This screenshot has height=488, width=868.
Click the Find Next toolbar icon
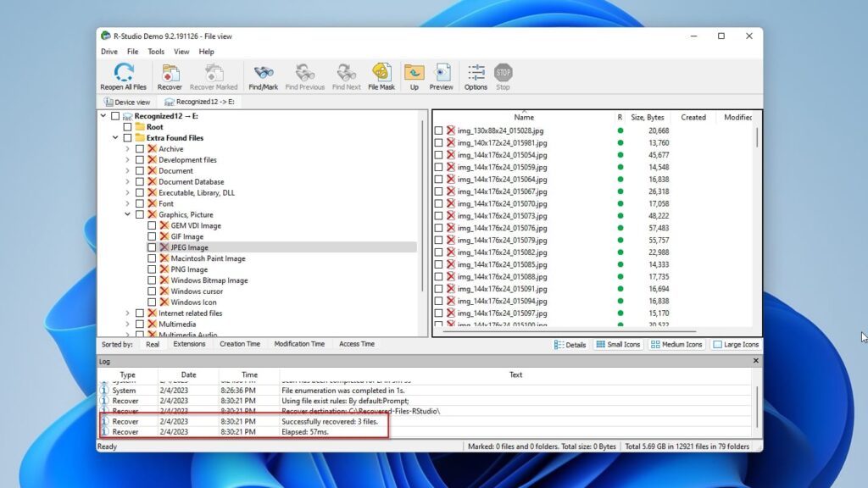point(347,73)
